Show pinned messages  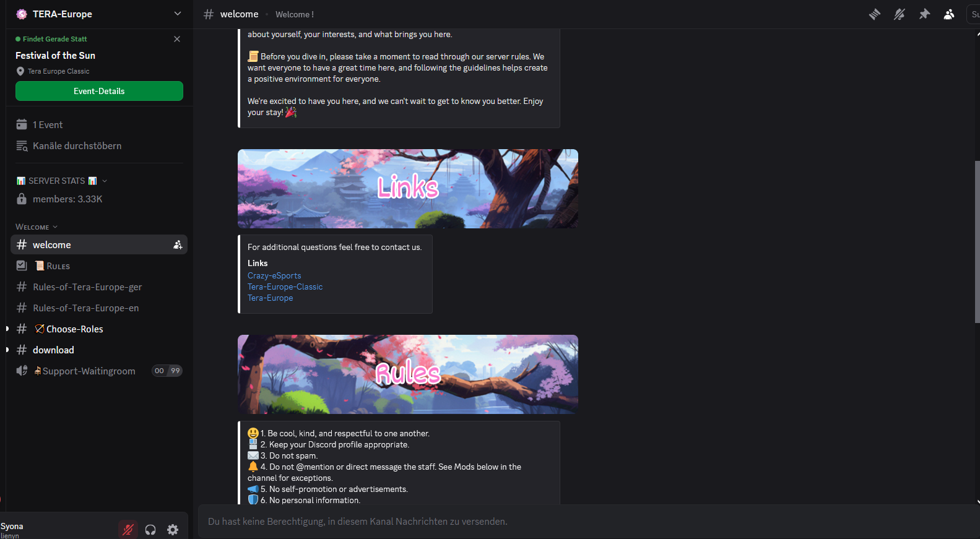[924, 14]
